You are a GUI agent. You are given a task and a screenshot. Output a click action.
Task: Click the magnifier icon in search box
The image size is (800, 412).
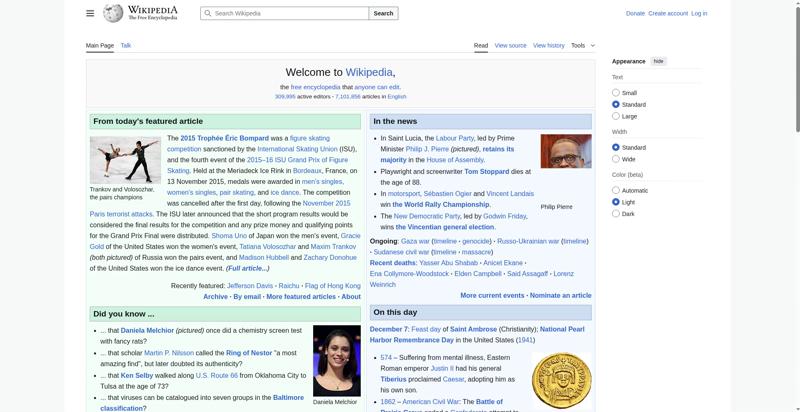coord(207,13)
